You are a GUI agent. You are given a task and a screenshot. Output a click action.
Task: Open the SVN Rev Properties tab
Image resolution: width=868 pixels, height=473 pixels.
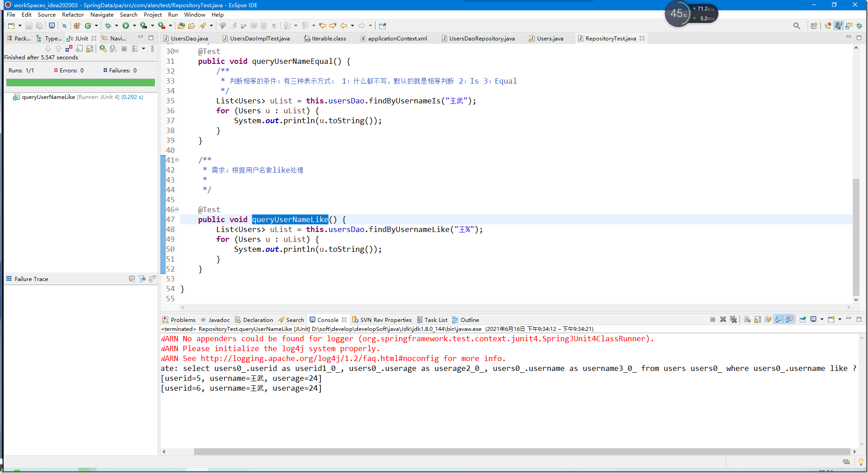pyautogui.click(x=382, y=320)
